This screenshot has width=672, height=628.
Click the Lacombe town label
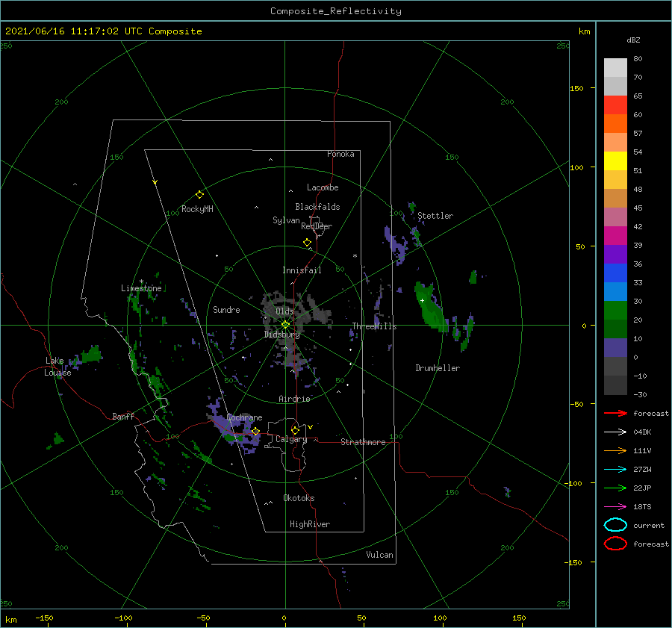[x=323, y=187]
